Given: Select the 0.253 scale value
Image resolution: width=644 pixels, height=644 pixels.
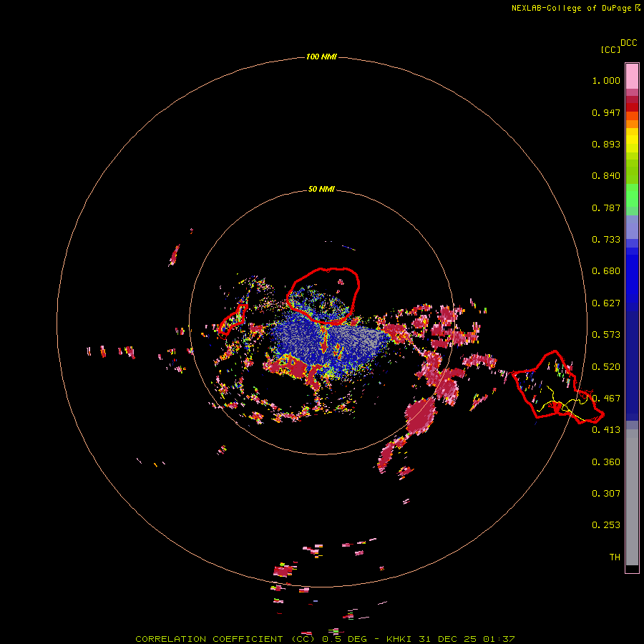Looking at the screenshot, I should 606,525.
